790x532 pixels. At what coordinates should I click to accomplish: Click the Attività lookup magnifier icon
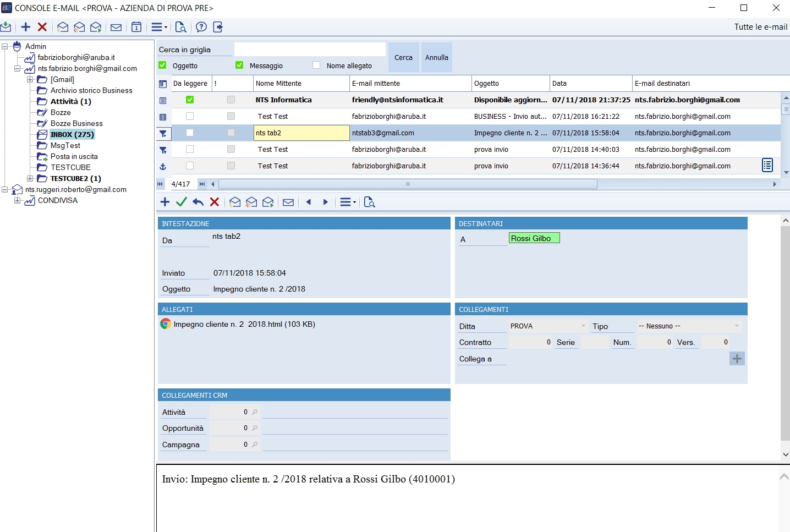click(255, 412)
